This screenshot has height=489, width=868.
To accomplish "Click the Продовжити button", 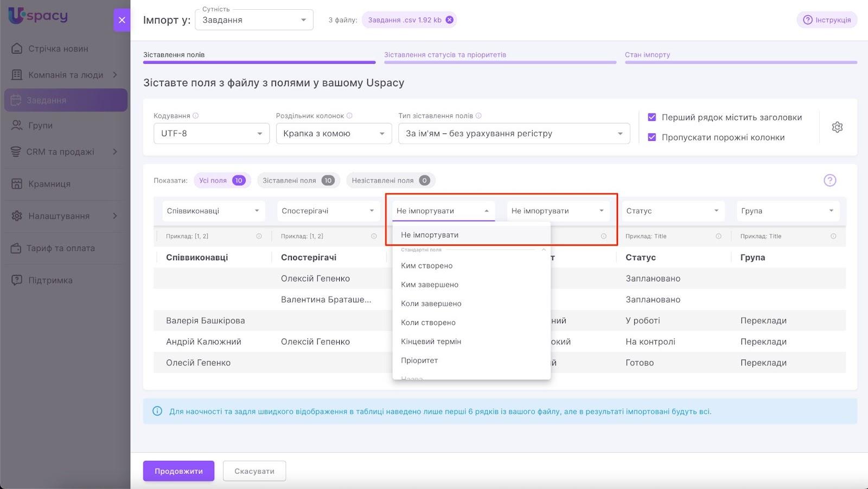I will click(x=178, y=471).
